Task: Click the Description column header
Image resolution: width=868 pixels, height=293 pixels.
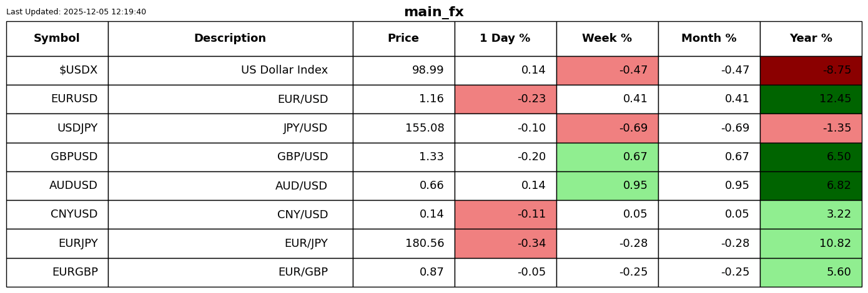Action: click(230, 39)
